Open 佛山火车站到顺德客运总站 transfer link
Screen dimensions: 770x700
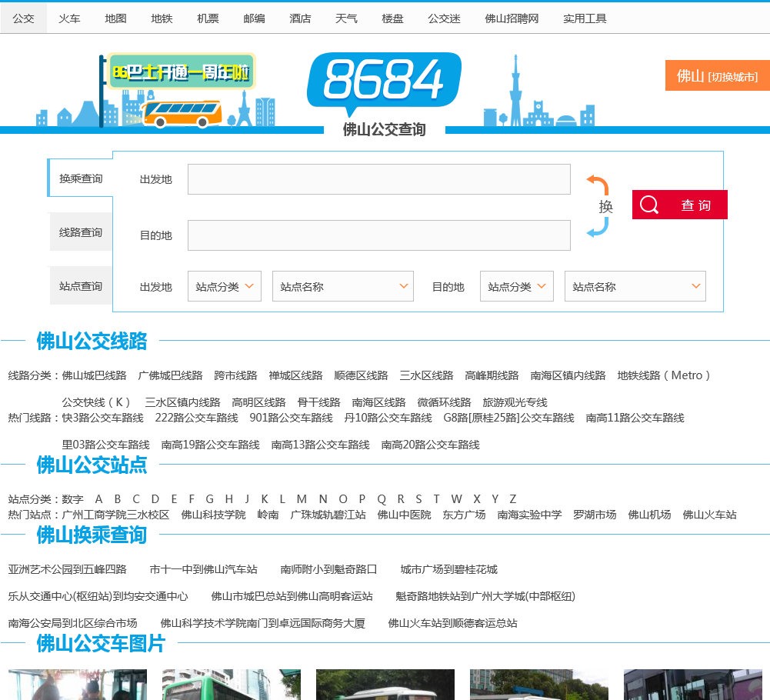click(452, 623)
